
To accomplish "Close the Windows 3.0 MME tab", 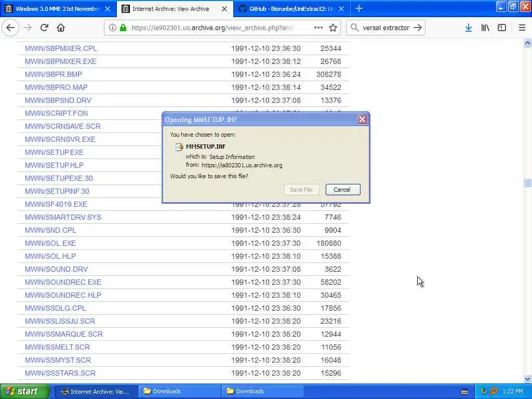I will coord(108,9).
